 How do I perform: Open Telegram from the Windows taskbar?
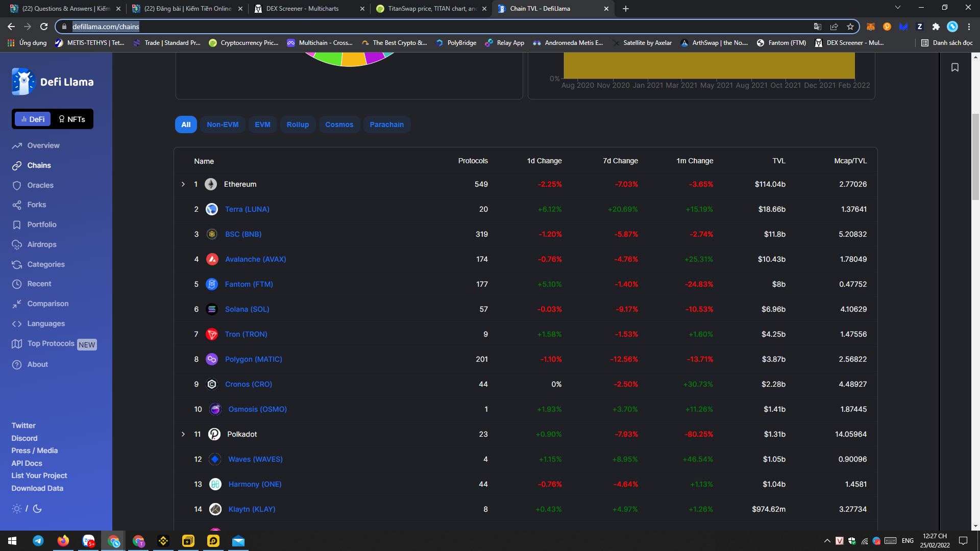pyautogui.click(x=38, y=541)
